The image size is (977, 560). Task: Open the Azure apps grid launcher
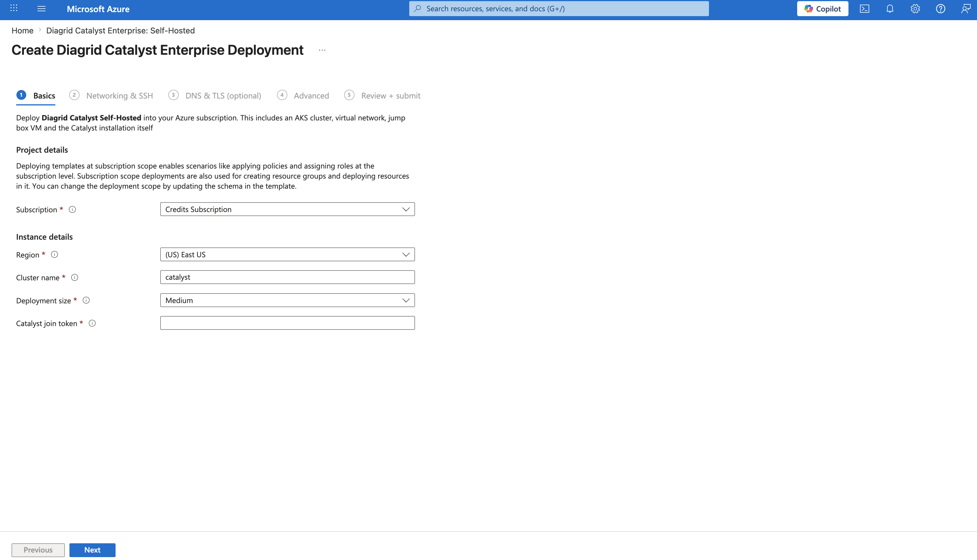(14, 8)
